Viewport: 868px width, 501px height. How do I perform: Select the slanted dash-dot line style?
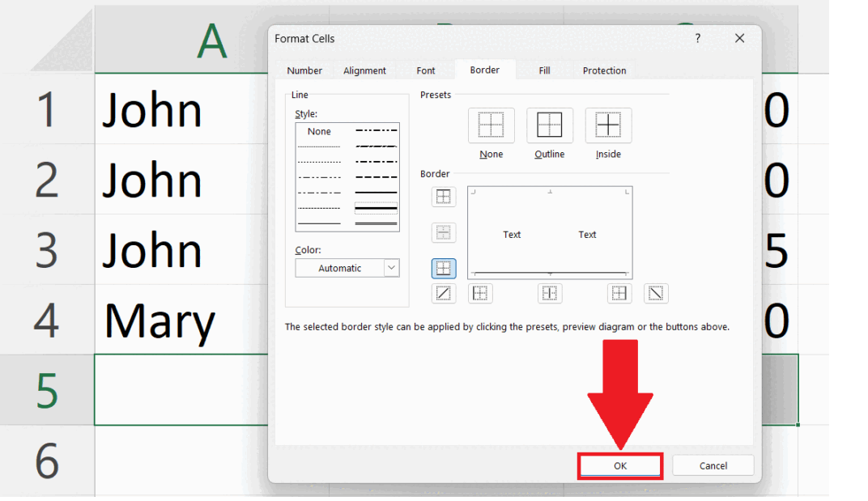pos(376,146)
